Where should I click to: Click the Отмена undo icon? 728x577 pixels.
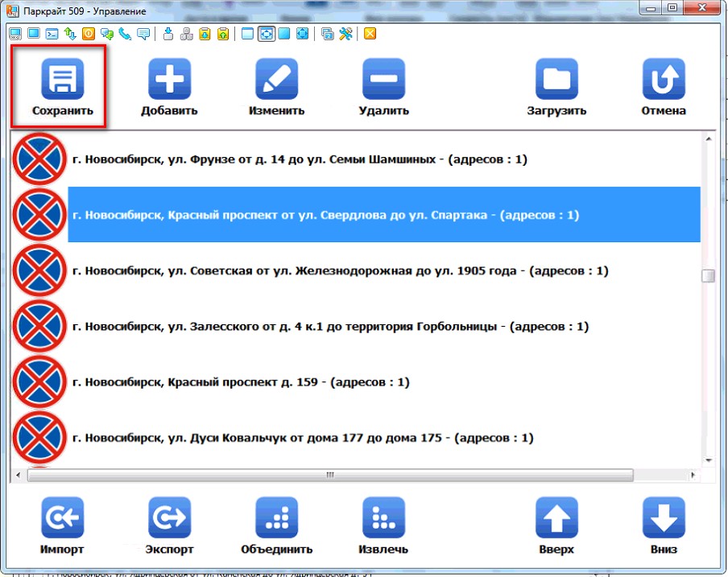click(663, 79)
